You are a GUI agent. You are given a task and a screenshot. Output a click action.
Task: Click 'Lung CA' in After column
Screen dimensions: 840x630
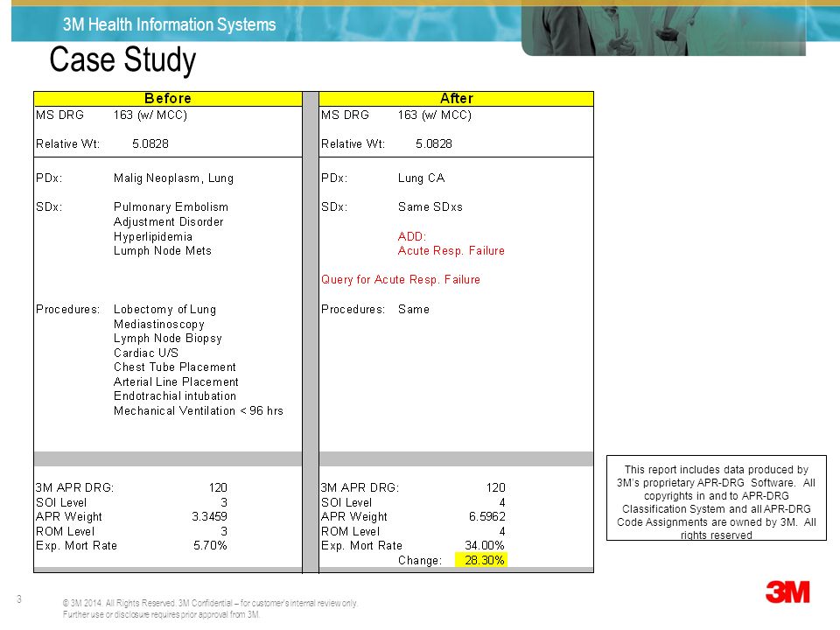(x=421, y=178)
